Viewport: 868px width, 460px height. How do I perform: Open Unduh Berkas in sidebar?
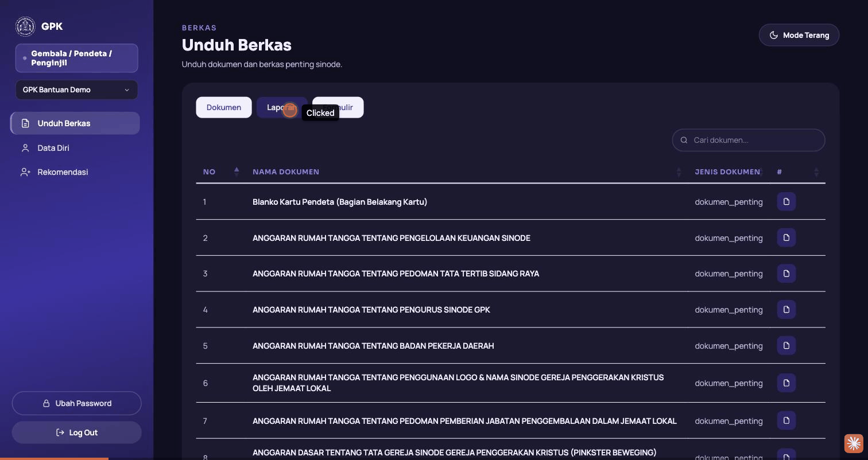[x=75, y=123]
